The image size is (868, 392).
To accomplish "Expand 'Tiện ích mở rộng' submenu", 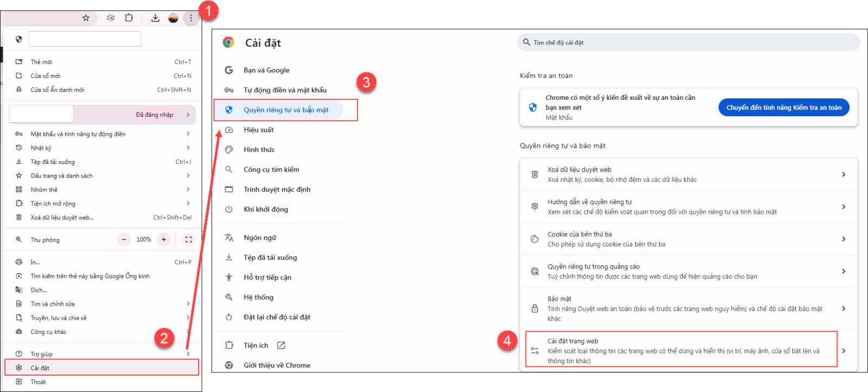I will point(103,204).
